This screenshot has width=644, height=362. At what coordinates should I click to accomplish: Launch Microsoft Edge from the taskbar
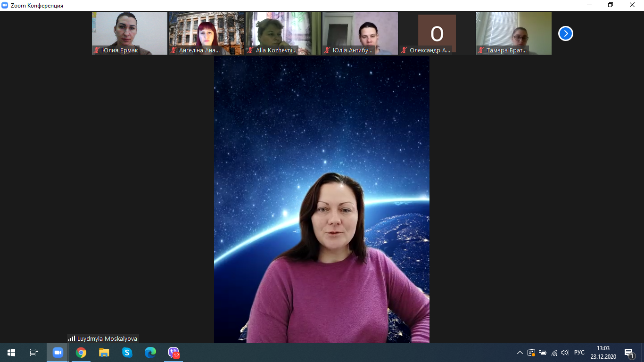150,353
